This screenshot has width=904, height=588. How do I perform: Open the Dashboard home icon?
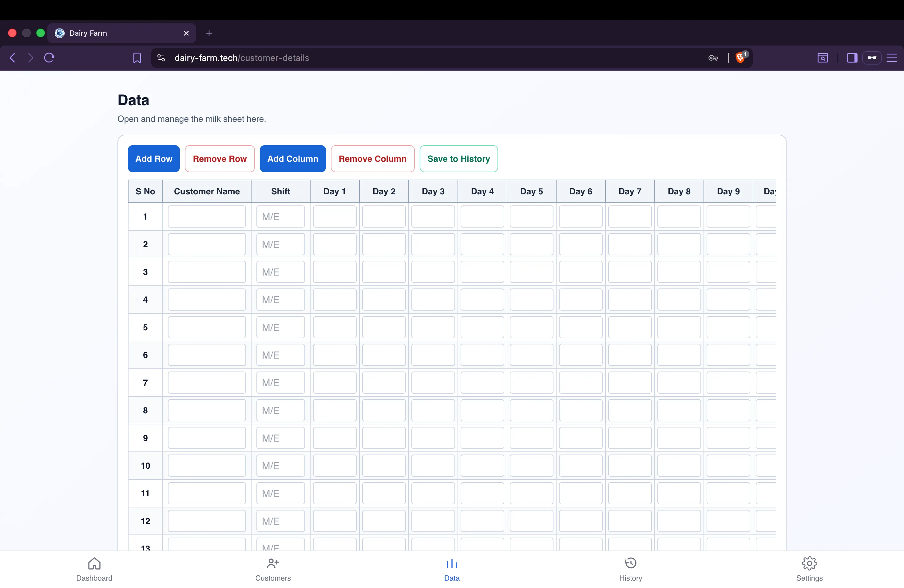[x=94, y=564]
